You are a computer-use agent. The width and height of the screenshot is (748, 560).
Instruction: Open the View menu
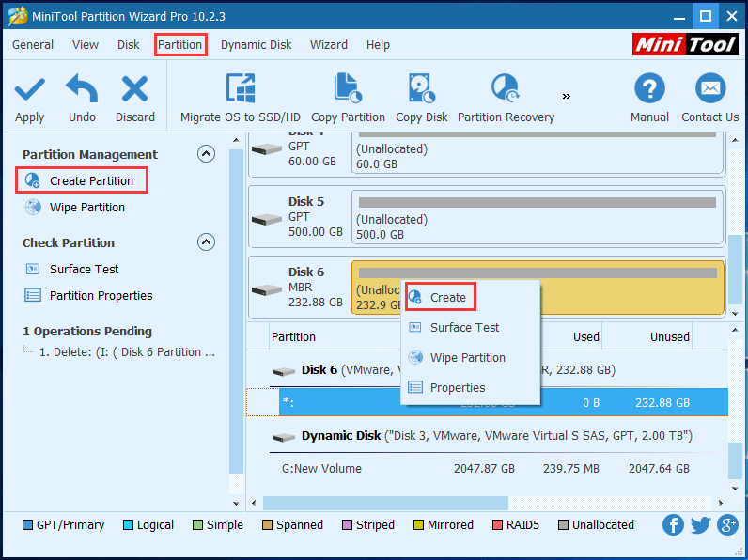(86, 45)
